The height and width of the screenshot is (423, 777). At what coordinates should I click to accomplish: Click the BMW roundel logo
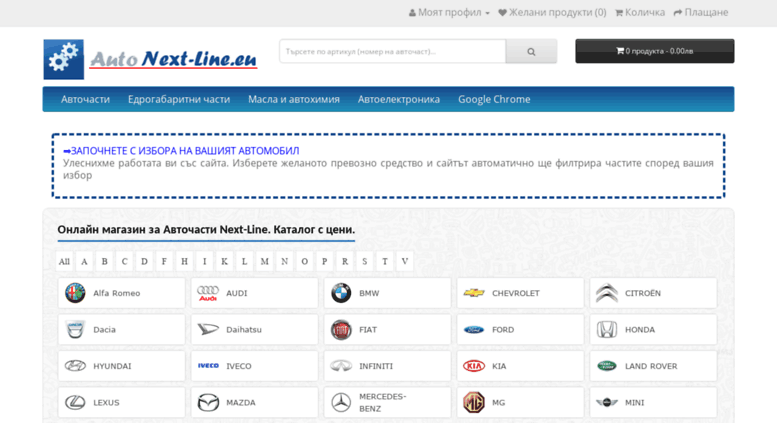tap(341, 293)
